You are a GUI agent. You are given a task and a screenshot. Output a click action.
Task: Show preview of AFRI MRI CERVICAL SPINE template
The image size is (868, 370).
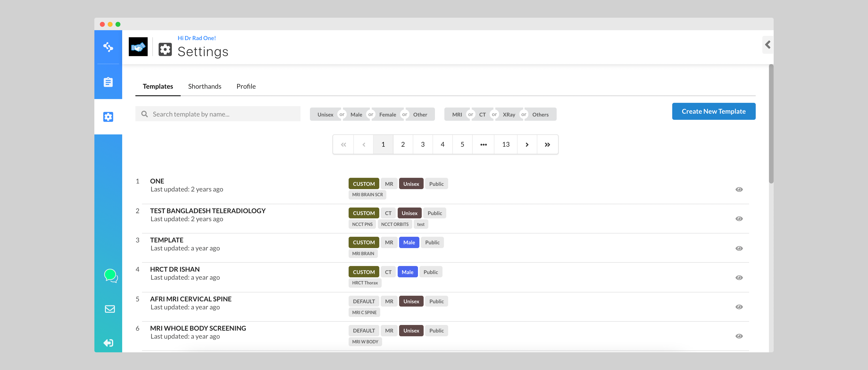tap(739, 307)
